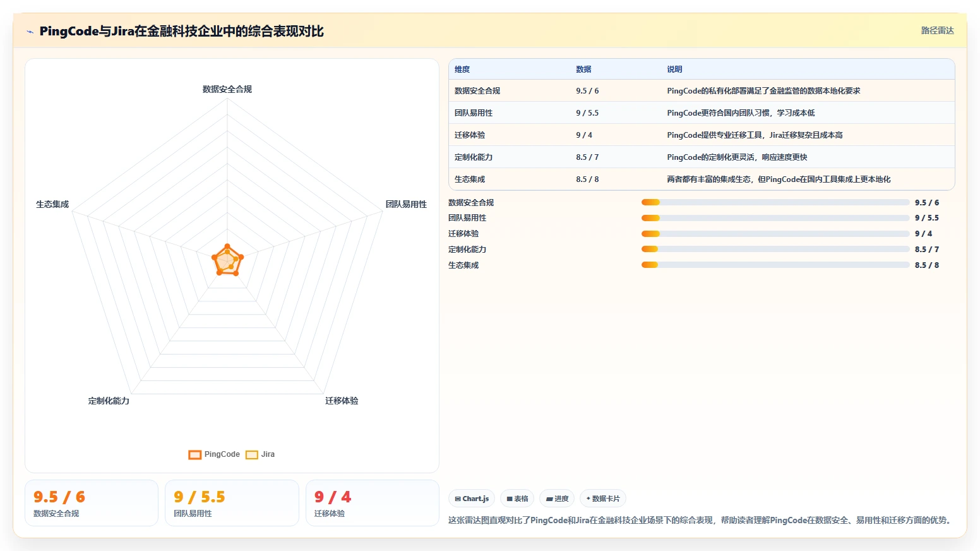Screen dimensions: 980x551
Task: Click table value 8.5 / 7
Action: coord(587,157)
